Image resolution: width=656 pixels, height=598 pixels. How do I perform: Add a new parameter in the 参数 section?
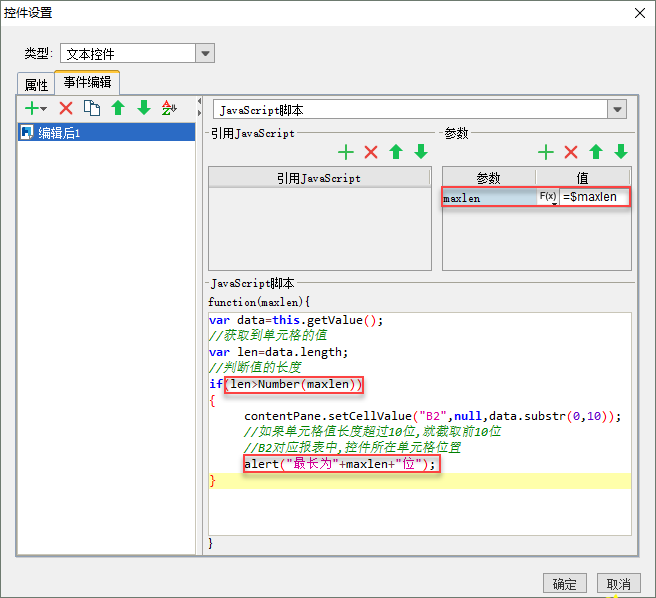[546, 152]
